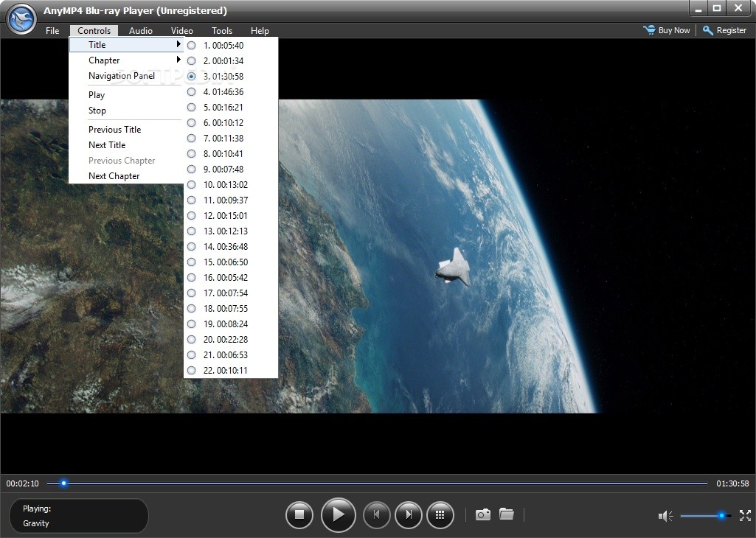This screenshot has height=538, width=756.
Task: Select title 14. 00:36:48
Action: (230, 247)
